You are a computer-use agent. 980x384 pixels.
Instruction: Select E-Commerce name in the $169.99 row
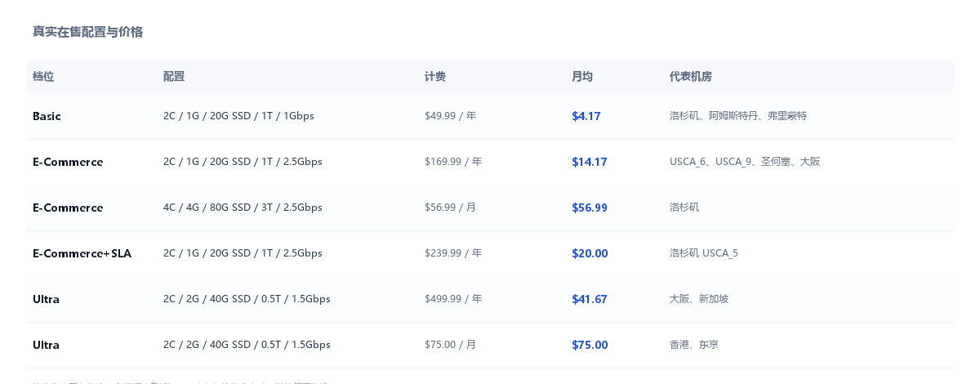68,162
